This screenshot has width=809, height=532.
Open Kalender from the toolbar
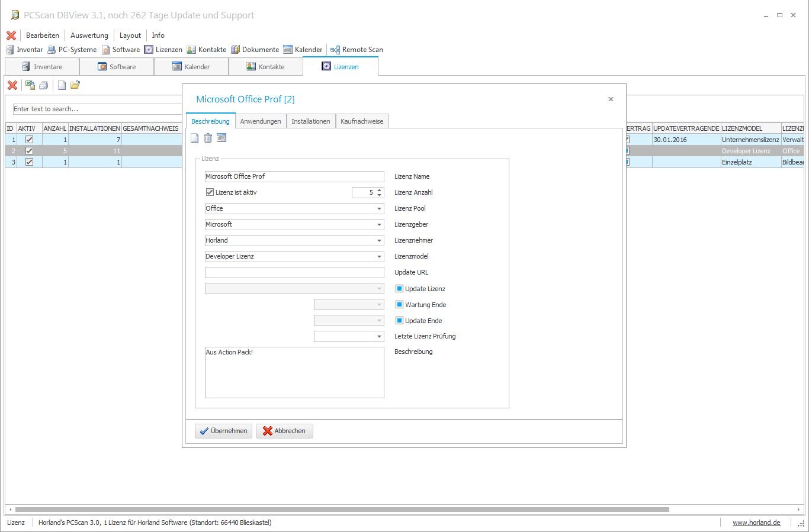[303, 50]
